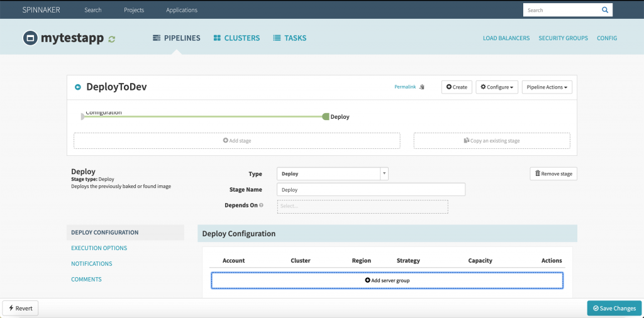Click the Remove stage button
The width and height of the screenshot is (644, 318).
(553, 173)
